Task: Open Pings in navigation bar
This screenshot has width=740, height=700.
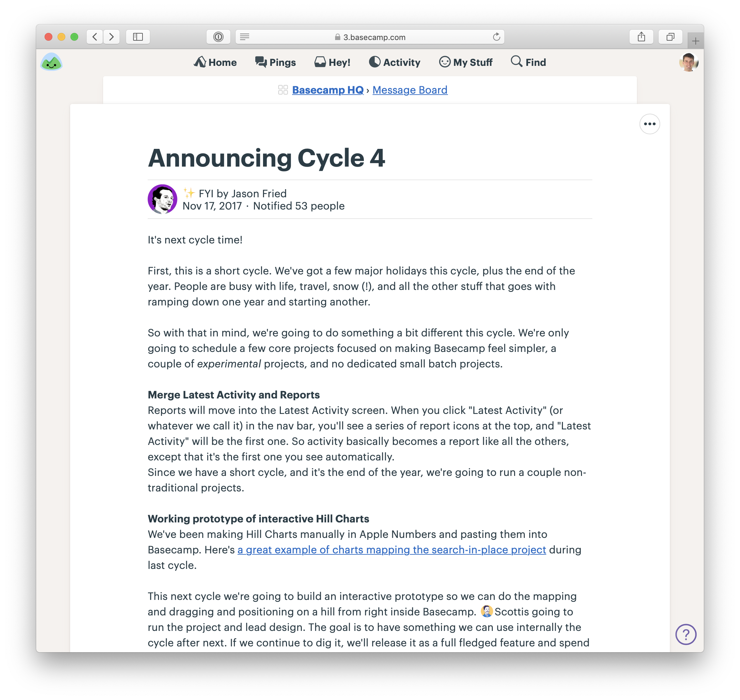Action: tap(275, 62)
